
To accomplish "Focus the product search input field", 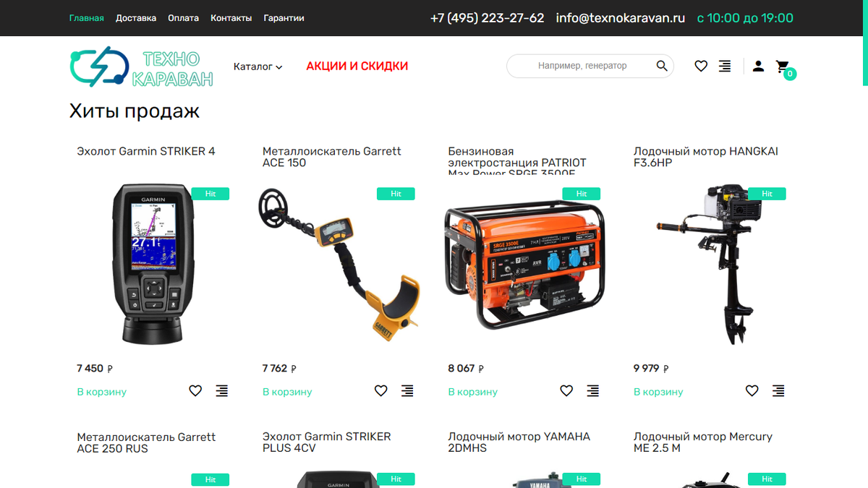I will pyautogui.click(x=582, y=66).
